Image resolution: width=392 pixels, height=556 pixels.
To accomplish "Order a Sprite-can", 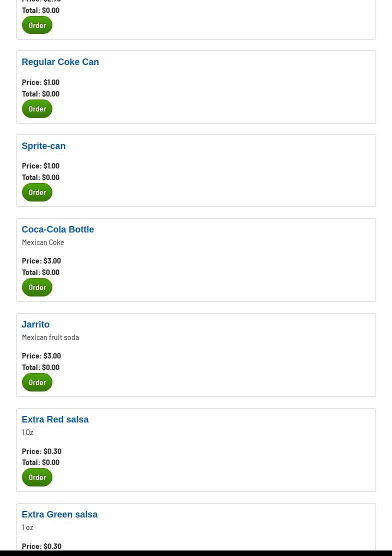I will tap(37, 192).
